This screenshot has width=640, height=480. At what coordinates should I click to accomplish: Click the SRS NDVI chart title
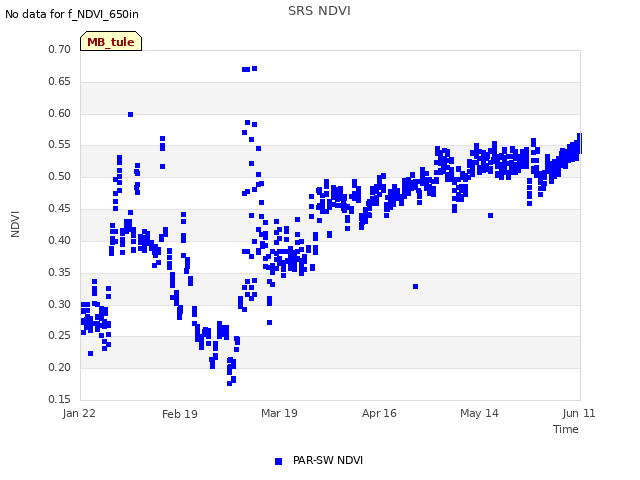pos(319,11)
